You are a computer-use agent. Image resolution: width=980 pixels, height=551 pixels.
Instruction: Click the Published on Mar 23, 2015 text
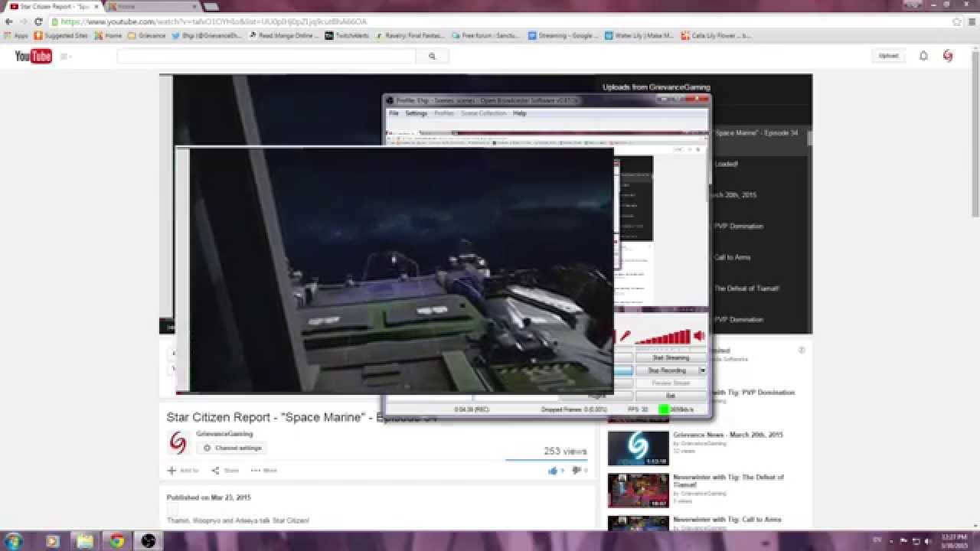tap(209, 497)
